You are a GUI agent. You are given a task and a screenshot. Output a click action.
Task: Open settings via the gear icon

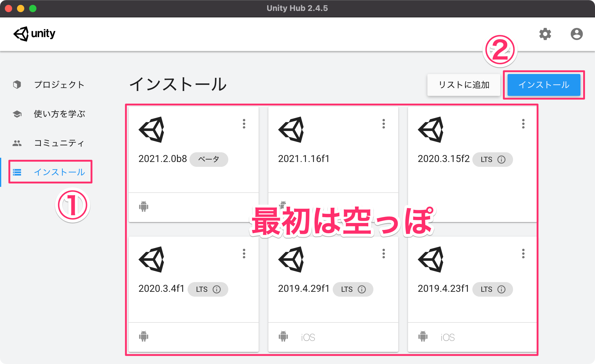pyautogui.click(x=545, y=34)
